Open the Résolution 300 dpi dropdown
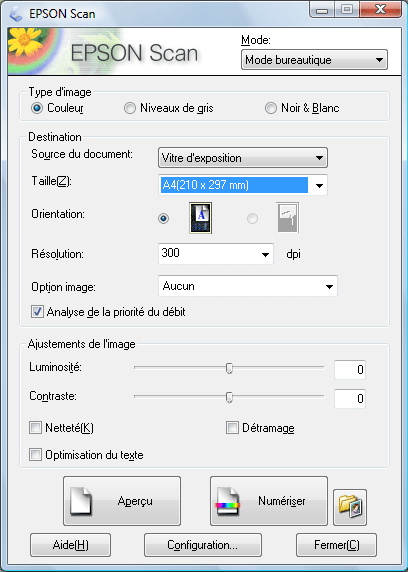408x572 pixels. (x=216, y=254)
